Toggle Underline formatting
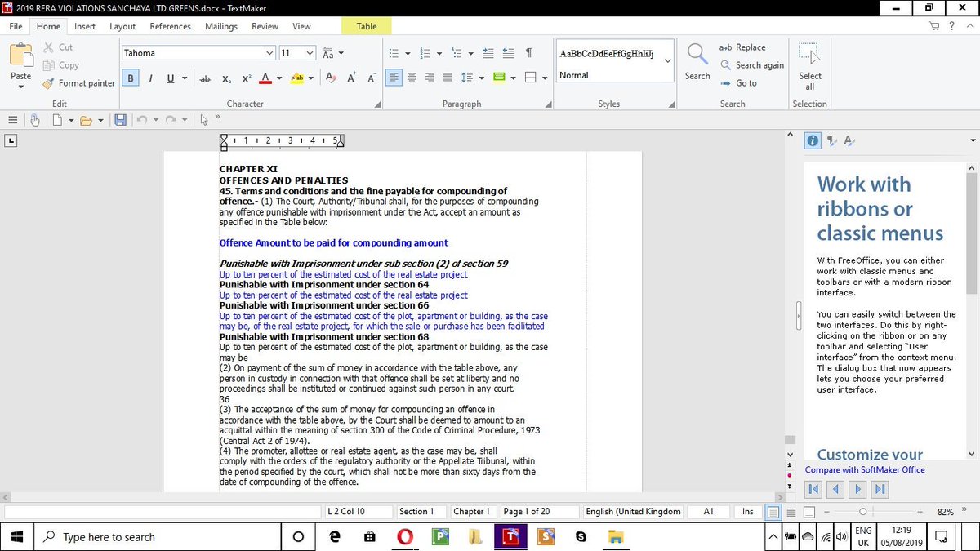This screenshot has height=551, width=980. [171, 78]
